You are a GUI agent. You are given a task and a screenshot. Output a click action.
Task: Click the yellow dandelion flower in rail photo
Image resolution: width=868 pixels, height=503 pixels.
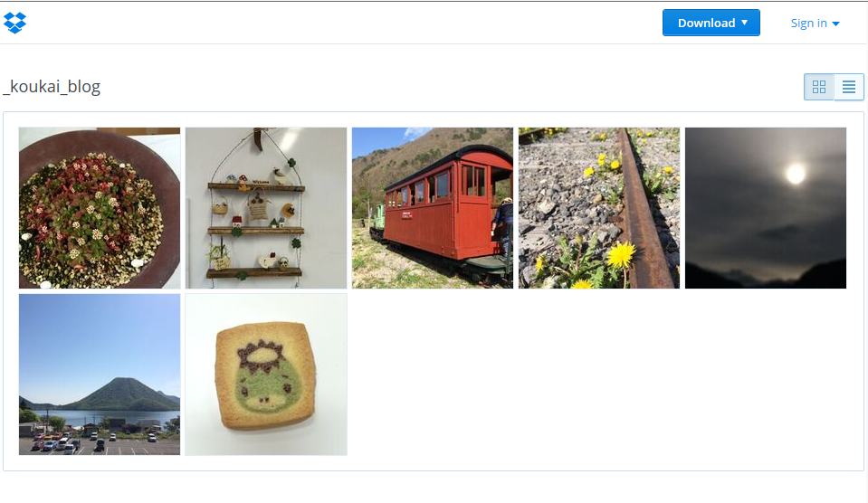(621, 256)
